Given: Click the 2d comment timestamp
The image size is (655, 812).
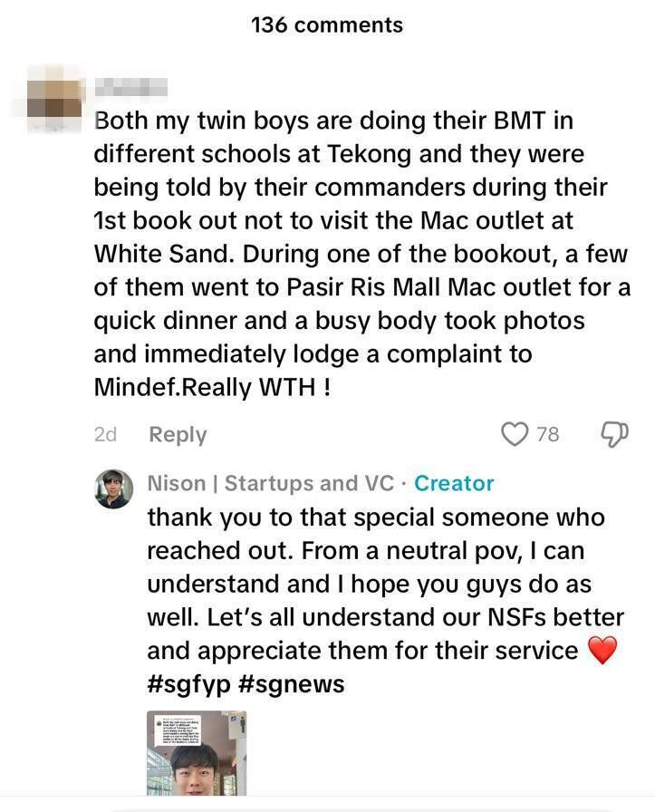Looking at the screenshot, I should click(x=105, y=434).
